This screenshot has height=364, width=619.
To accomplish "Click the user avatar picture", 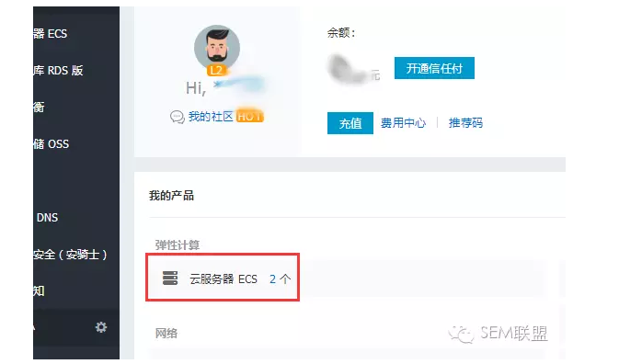I will click(217, 48).
